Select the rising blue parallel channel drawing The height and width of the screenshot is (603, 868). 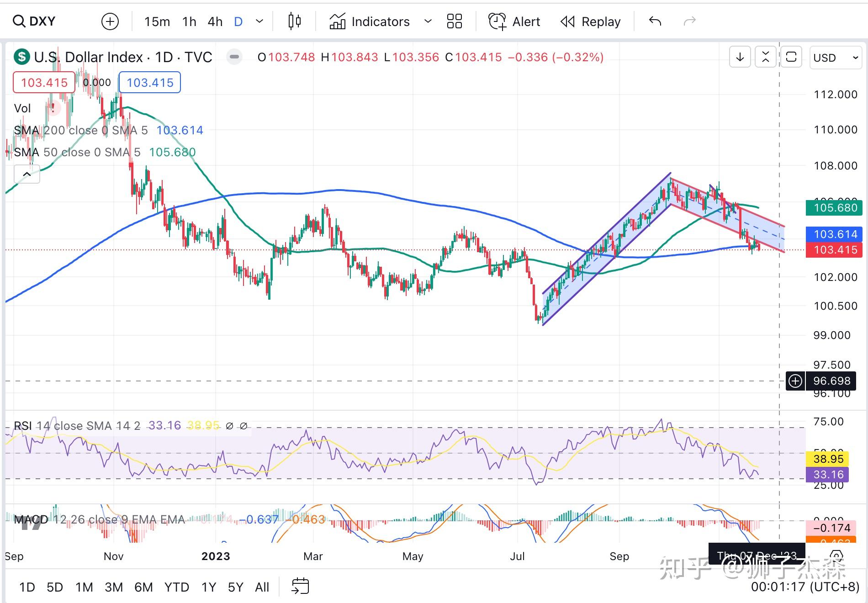pyautogui.click(x=608, y=249)
